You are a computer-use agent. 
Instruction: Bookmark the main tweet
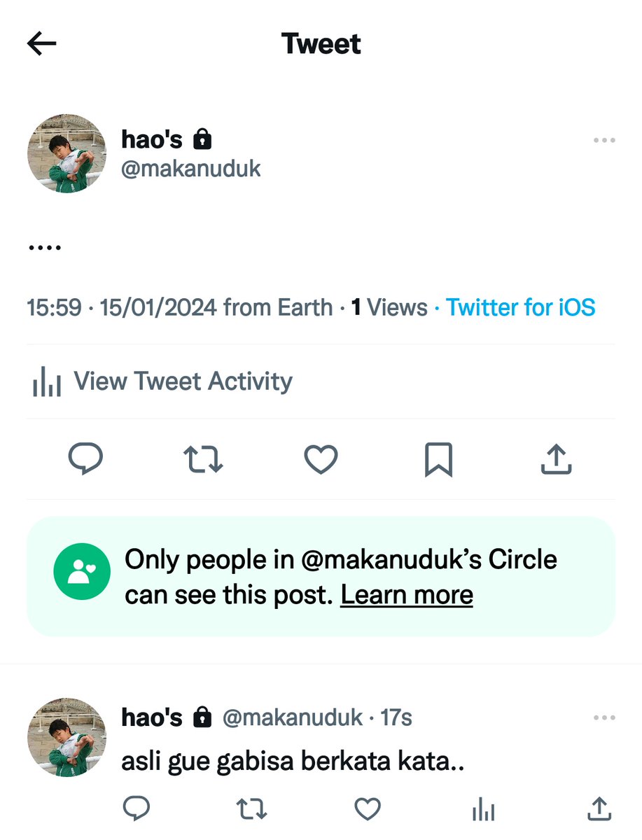[439, 460]
